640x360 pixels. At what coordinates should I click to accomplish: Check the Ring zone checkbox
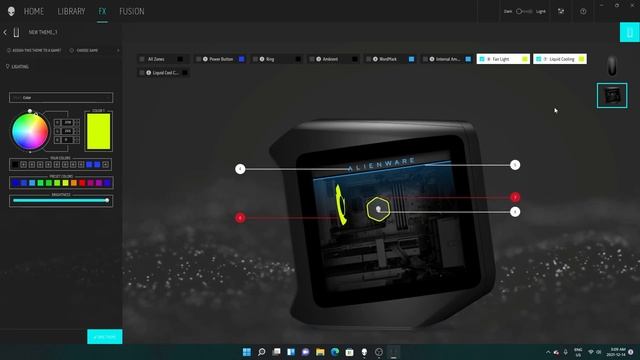[256, 59]
